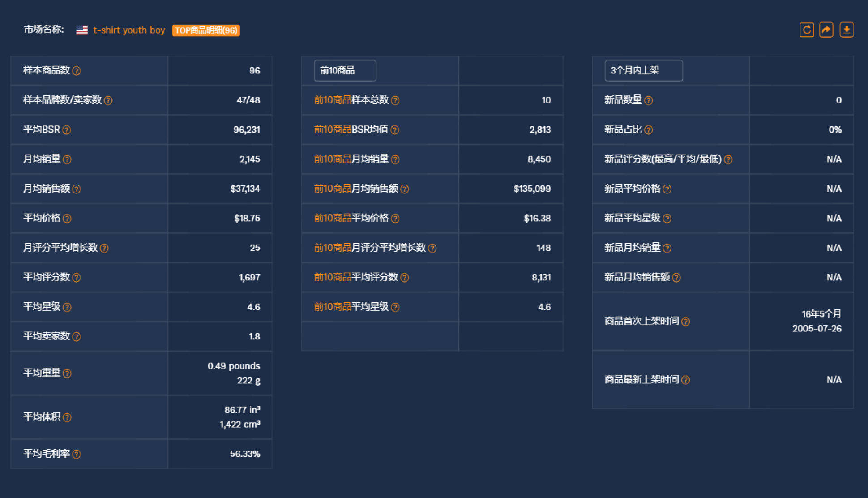Click help icon next to 前10商品平均星级

[x=395, y=307]
